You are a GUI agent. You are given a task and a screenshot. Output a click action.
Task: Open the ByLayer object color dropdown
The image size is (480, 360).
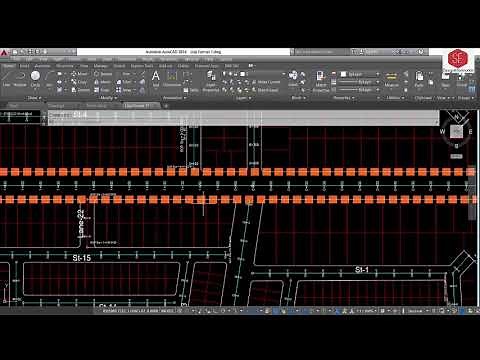click(x=360, y=74)
